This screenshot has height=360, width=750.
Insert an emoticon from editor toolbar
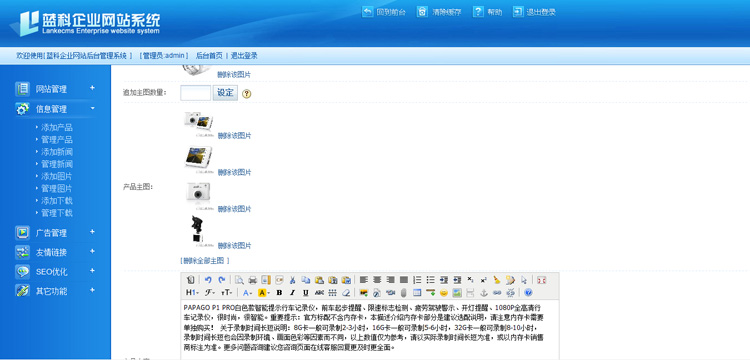pyautogui.click(x=443, y=293)
